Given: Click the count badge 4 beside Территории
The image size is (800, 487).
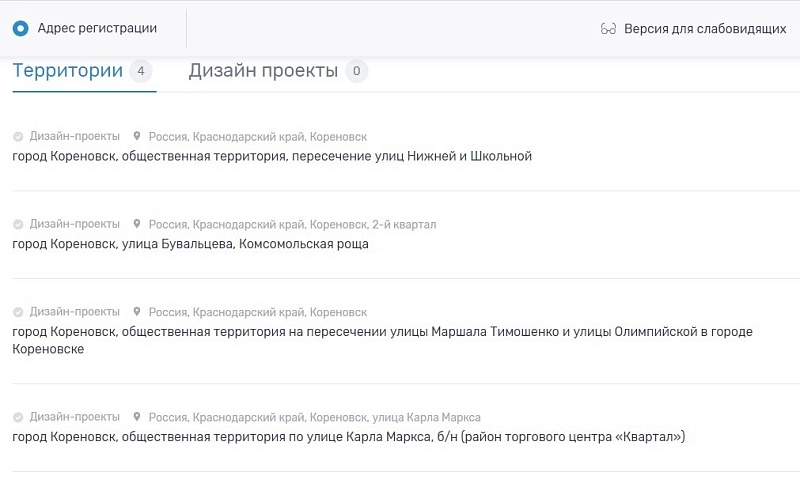Looking at the screenshot, I should click(142, 71).
